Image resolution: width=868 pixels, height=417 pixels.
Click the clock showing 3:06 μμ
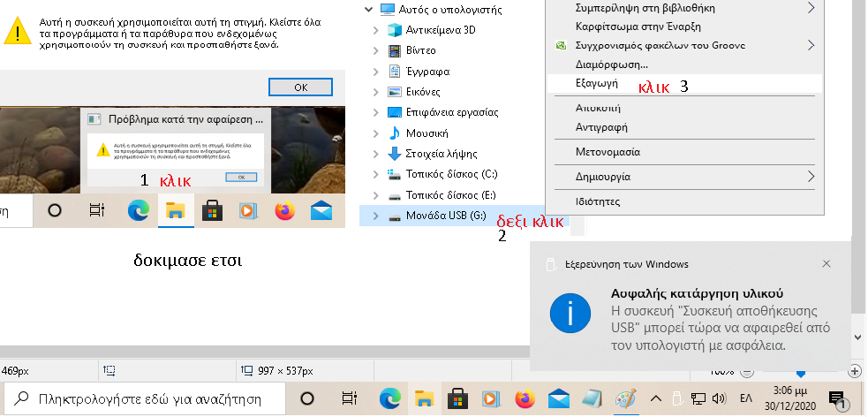(789, 398)
